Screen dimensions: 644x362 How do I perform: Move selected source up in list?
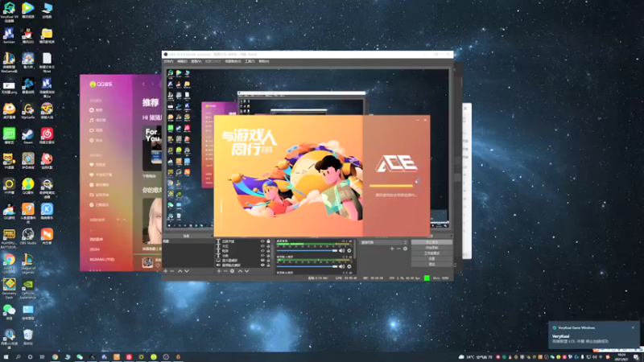240,271
